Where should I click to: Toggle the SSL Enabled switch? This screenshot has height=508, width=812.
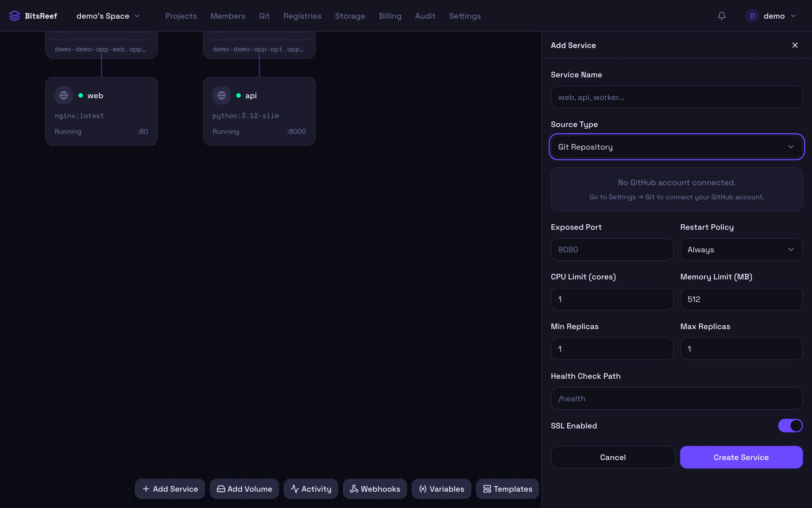790,426
